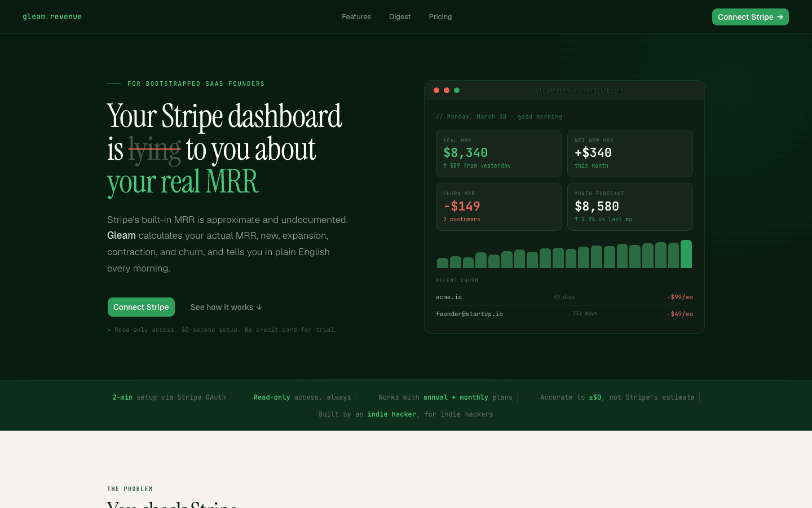
Task: Click the -$49/mo churn amount
Action: point(680,314)
